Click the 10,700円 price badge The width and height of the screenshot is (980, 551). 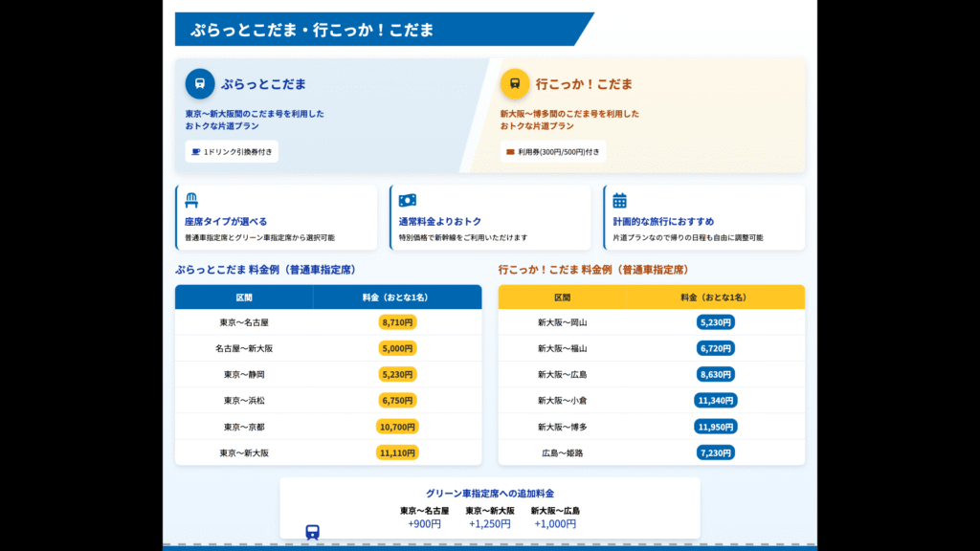[397, 427]
